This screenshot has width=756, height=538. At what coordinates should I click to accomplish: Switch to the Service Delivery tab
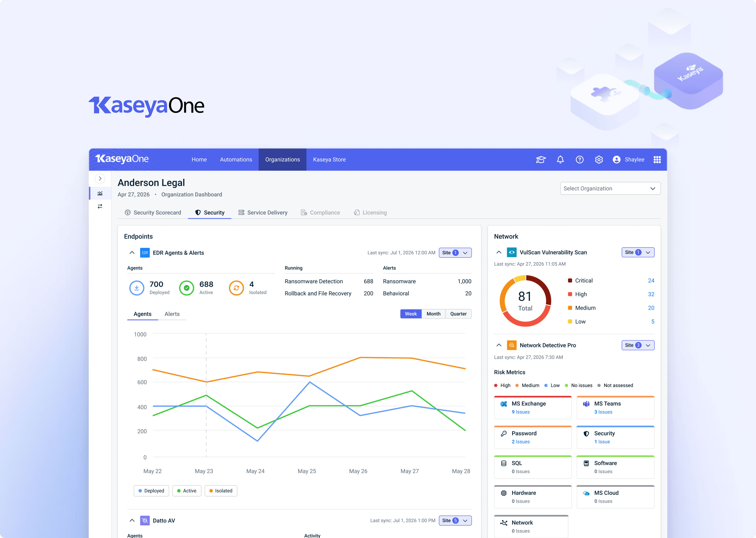(x=263, y=213)
